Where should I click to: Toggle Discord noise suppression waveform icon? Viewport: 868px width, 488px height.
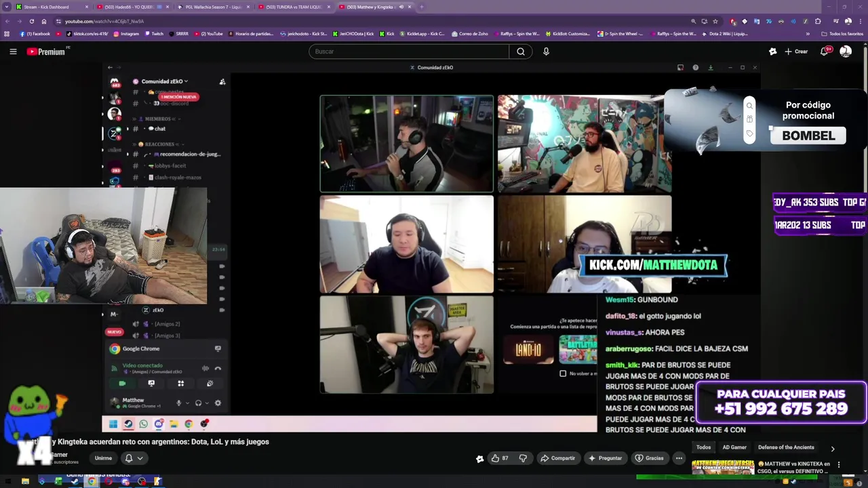click(205, 369)
